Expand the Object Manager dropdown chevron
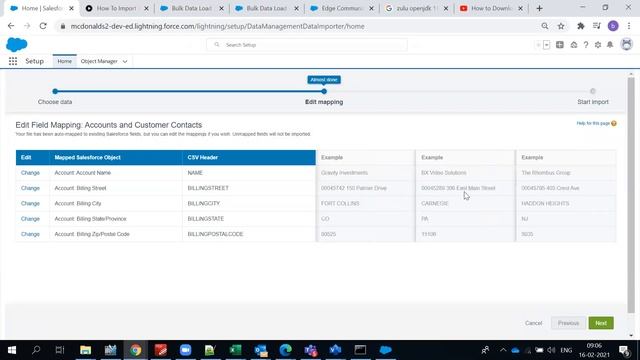Viewport: 640px width, 360px height. (x=125, y=61)
